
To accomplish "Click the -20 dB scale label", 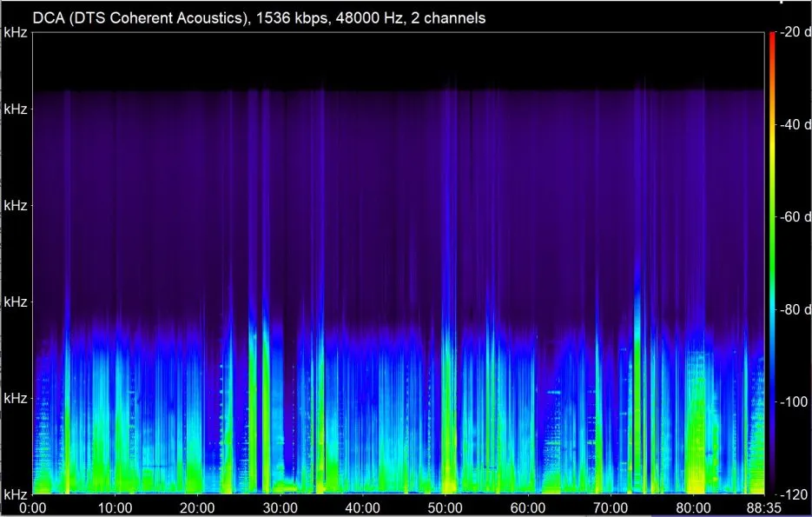I will (795, 32).
